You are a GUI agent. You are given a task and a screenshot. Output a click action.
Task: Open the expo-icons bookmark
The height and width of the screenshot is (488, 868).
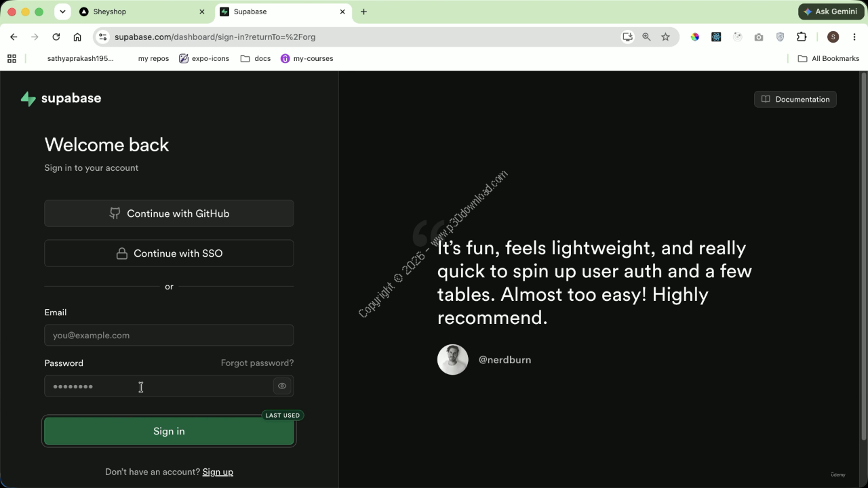pyautogui.click(x=204, y=58)
